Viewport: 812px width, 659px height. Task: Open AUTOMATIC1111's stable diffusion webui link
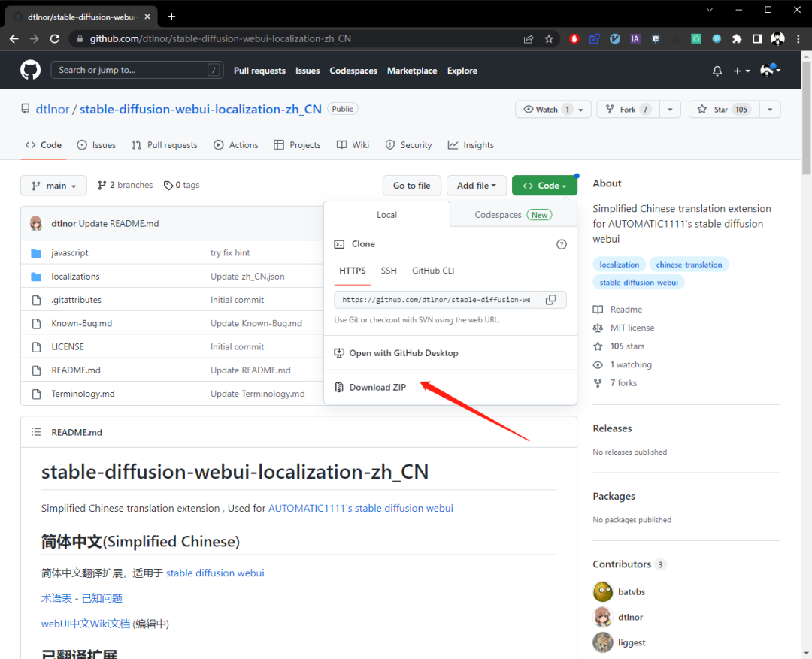pyautogui.click(x=360, y=509)
